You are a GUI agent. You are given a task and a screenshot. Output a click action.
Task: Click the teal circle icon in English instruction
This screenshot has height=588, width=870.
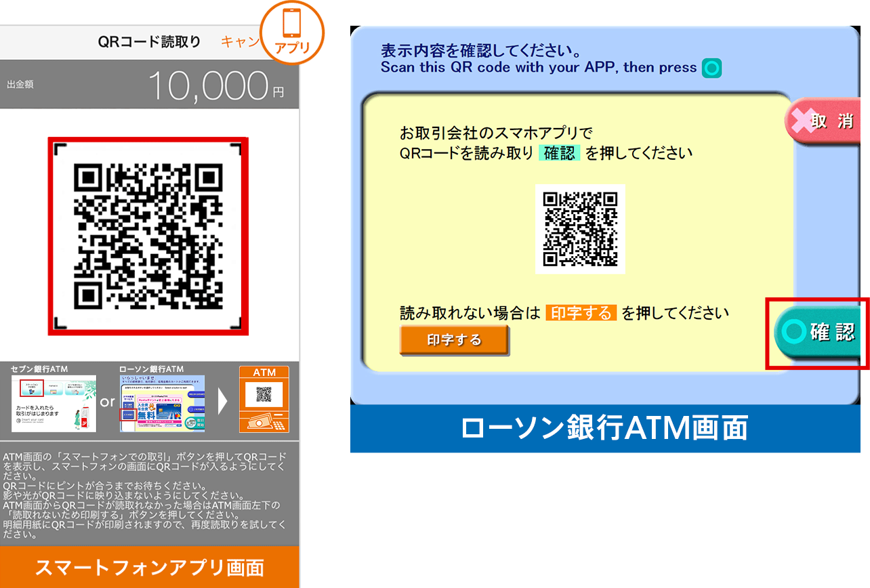[711, 68]
